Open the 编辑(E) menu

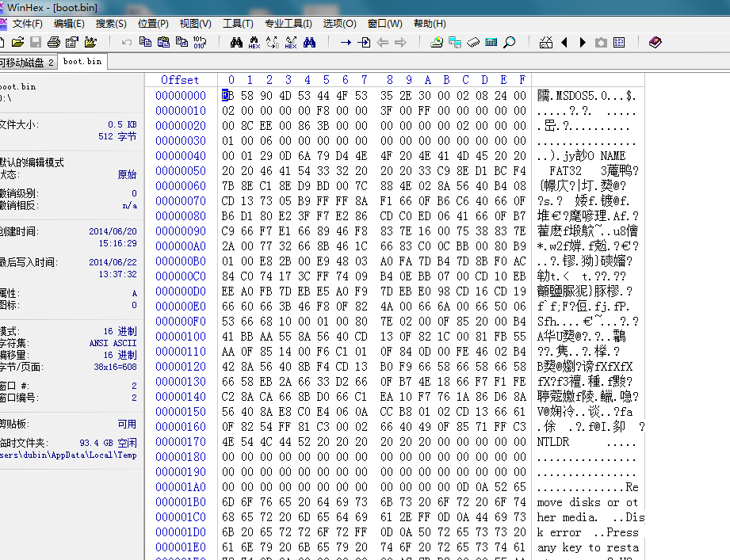[69, 23]
